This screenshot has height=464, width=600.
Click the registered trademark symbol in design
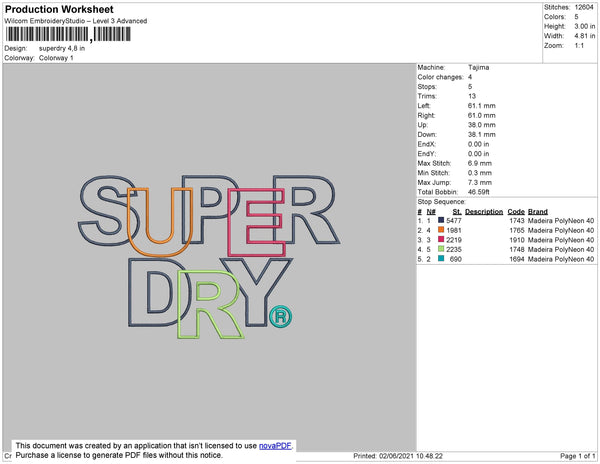coord(280,317)
